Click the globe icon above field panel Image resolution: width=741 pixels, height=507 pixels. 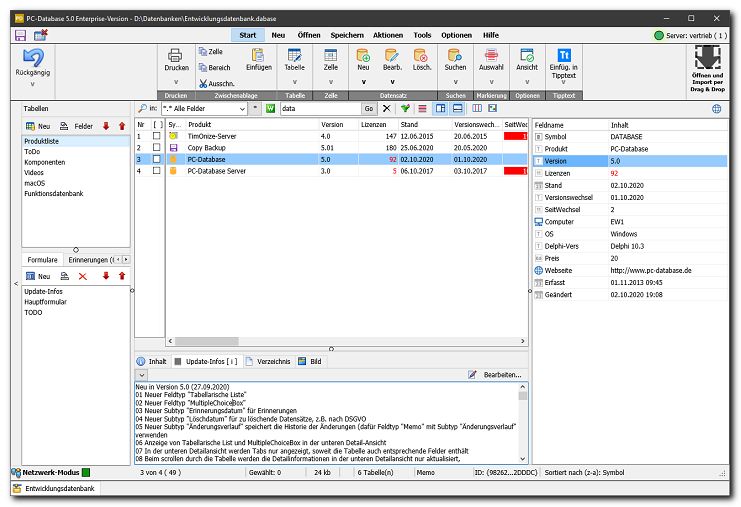(x=716, y=109)
